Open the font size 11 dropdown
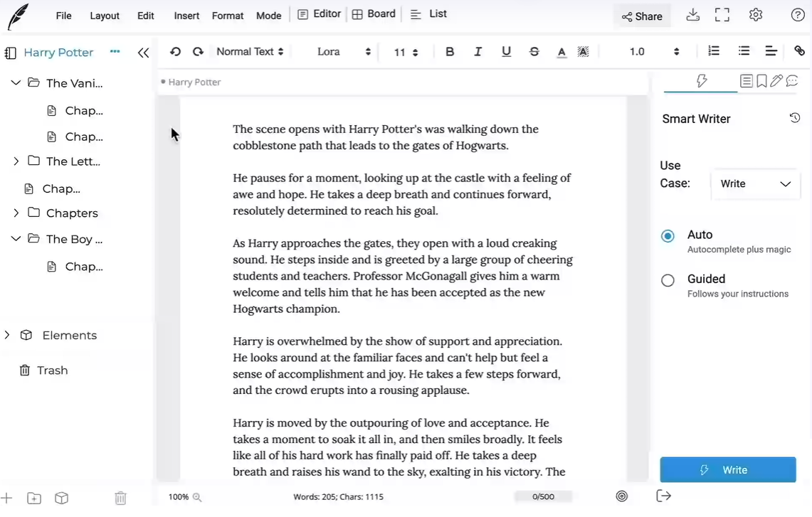812x517 pixels. click(x=406, y=53)
